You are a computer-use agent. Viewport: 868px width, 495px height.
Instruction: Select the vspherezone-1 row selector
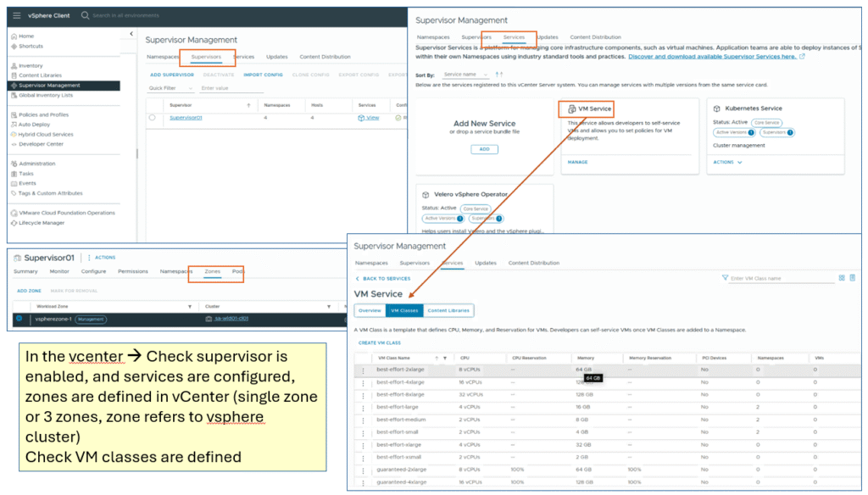click(19, 319)
